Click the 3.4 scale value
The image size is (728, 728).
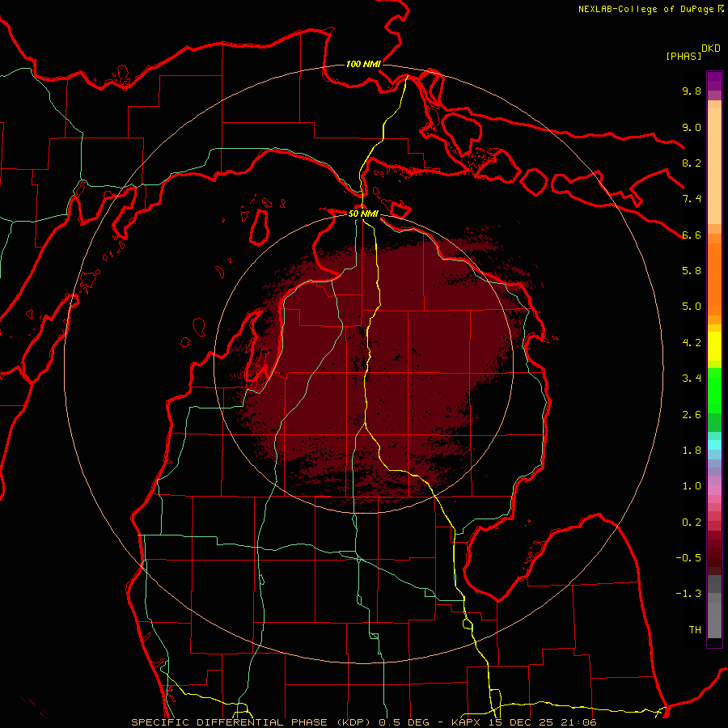point(692,379)
